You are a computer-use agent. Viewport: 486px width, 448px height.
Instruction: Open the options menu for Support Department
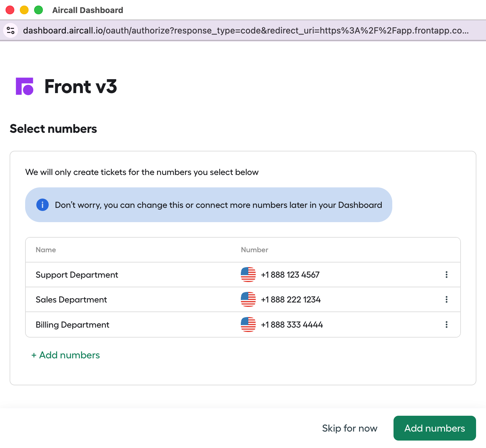coord(446,275)
